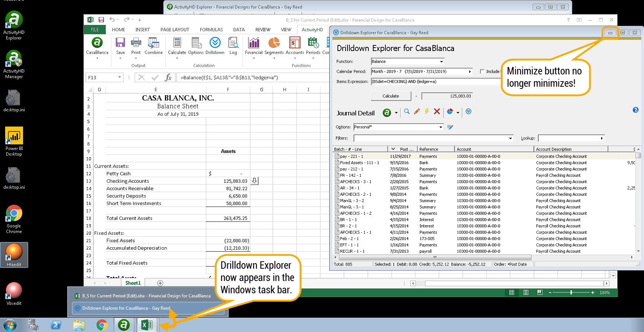This screenshot has height=332, width=644.
Task: Open the Function Balance dropdown
Action: click(441, 61)
